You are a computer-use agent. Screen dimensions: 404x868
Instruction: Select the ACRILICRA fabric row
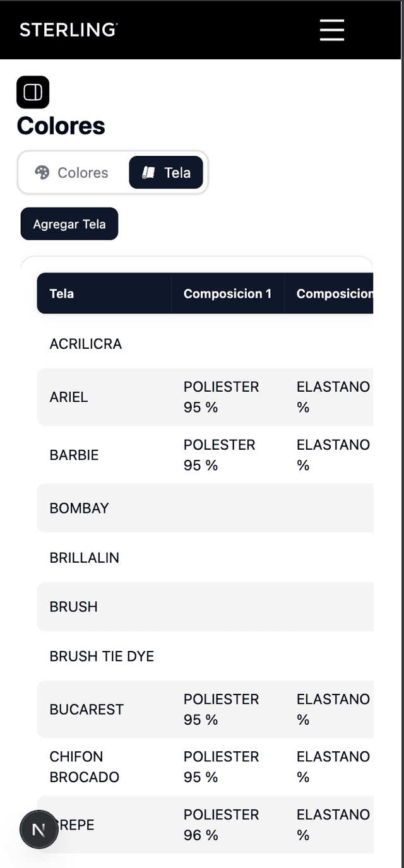pyautogui.click(x=86, y=344)
